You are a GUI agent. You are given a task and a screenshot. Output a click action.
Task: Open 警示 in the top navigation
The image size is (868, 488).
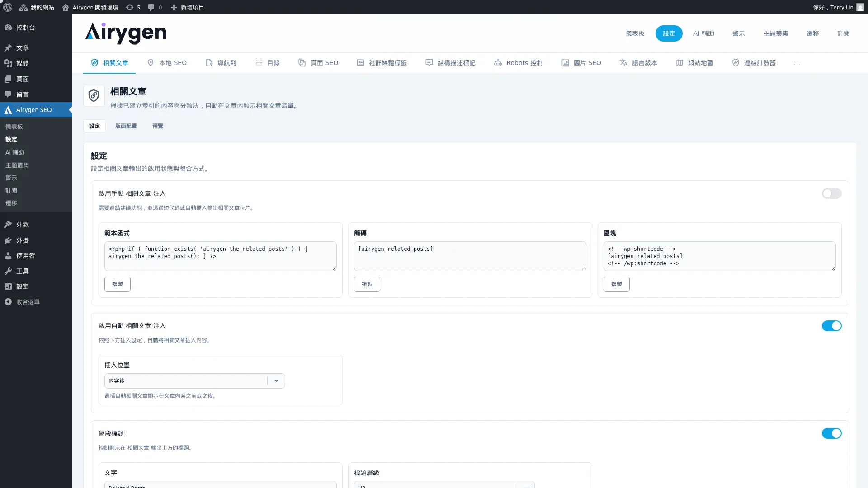coord(738,33)
